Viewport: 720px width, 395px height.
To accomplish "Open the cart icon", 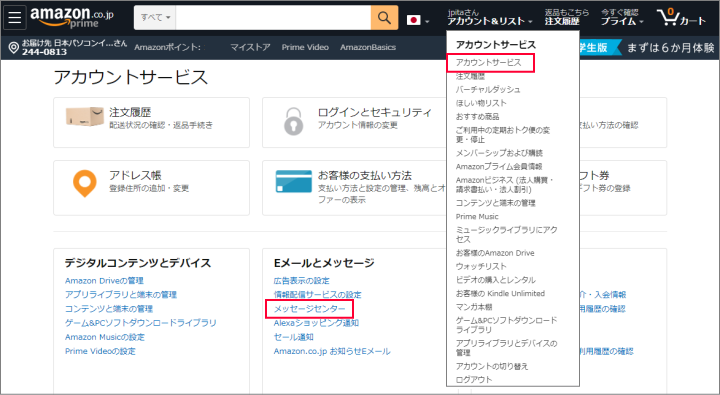I will coord(681,17).
